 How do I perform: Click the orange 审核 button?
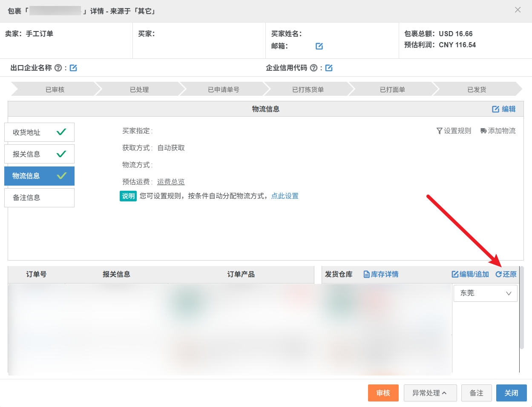383,393
